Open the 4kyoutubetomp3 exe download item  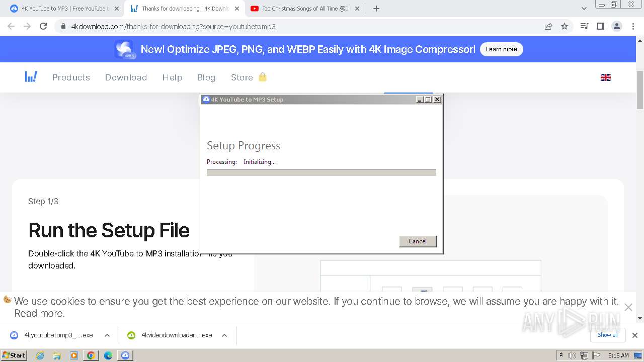pos(52,335)
